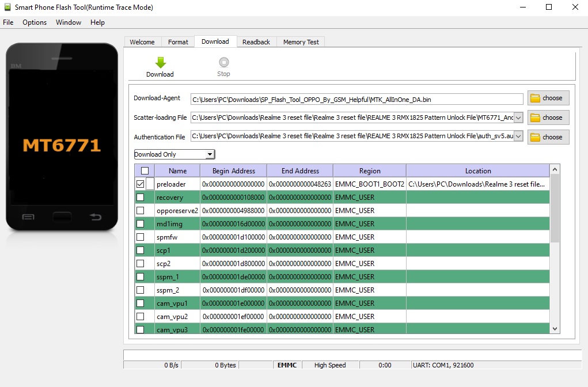The width and height of the screenshot is (588, 387).
Task: Minimize the Smart Phone Flash Tool window
Action: (523, 7)
